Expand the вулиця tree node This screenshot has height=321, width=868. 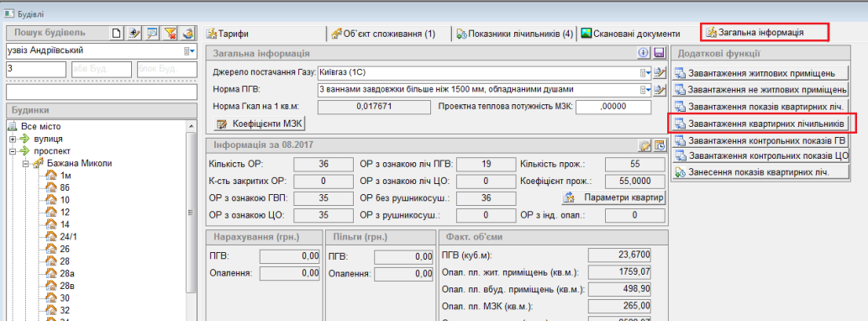tap(12, 139)
